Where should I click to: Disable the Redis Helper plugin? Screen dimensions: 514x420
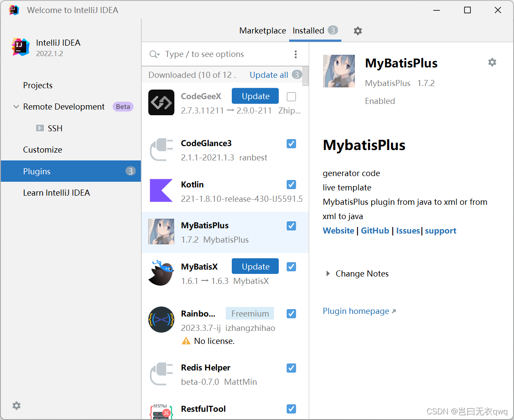pos(291,368)
